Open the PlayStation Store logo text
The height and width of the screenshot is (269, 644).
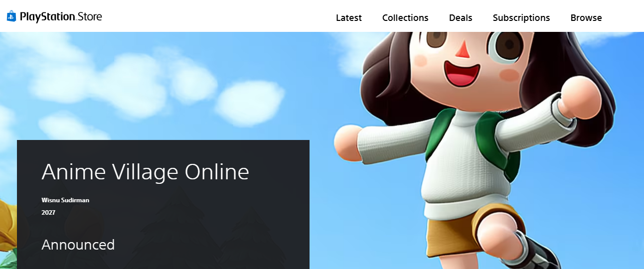tap(61, 17)
